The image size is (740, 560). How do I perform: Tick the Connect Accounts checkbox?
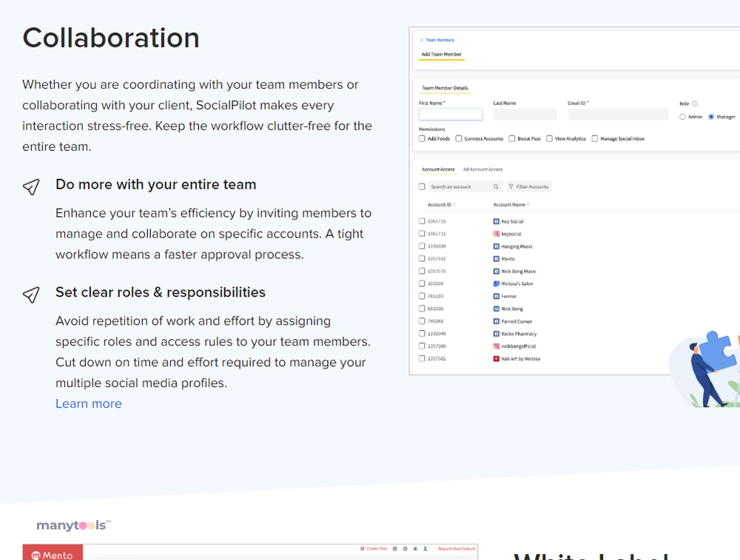(x=459, y=138)
